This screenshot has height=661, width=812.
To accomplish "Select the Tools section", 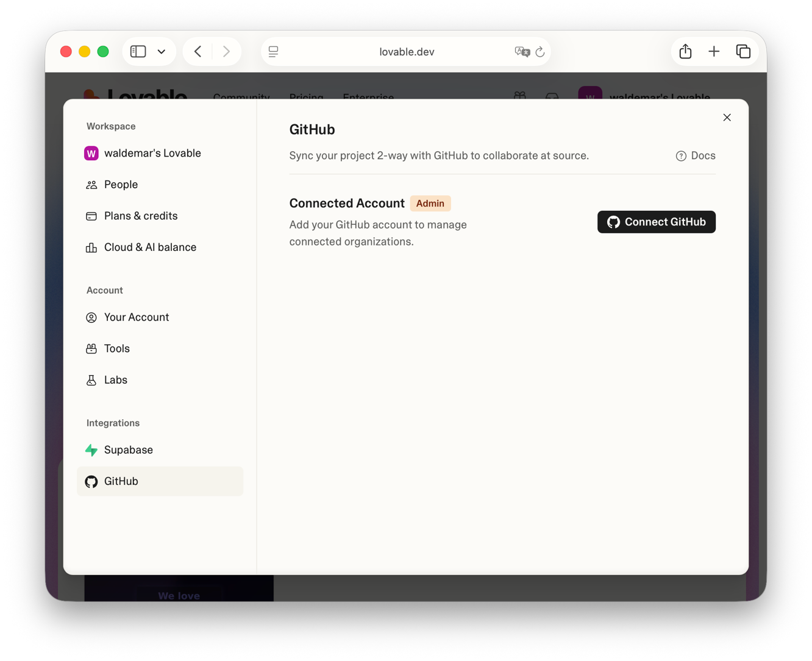I will point(116,348).
